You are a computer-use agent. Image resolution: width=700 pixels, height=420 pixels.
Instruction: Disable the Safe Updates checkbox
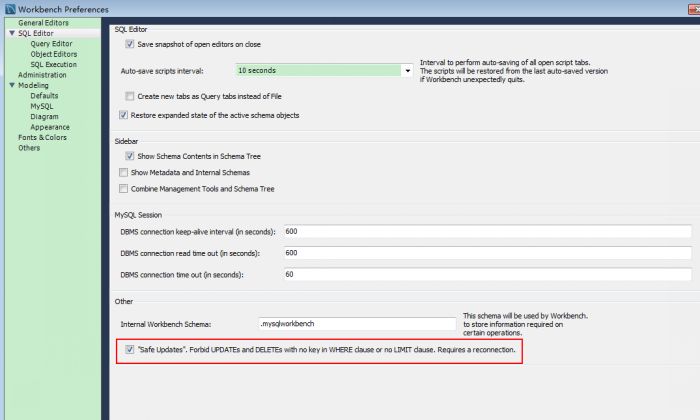coord(130,351)
